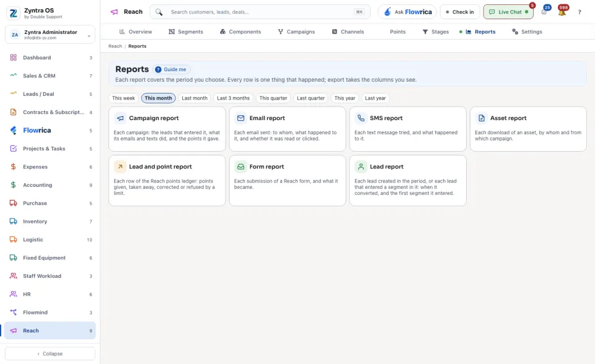Switch to the Segments tab
This screenshot has width=595, height=364.
(186, 32)
